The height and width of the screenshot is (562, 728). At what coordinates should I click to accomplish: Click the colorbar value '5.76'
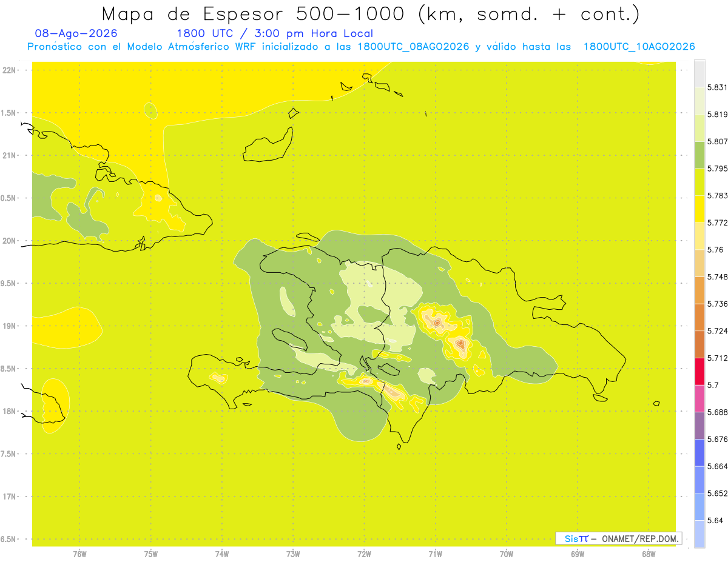[715, 250]
